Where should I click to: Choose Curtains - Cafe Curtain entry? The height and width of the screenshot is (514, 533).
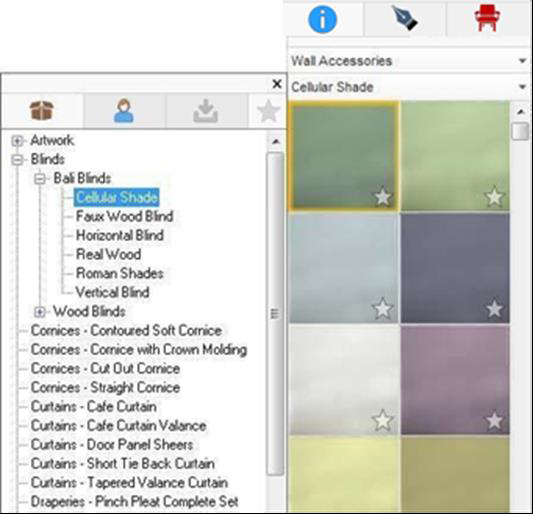[94, 407]
